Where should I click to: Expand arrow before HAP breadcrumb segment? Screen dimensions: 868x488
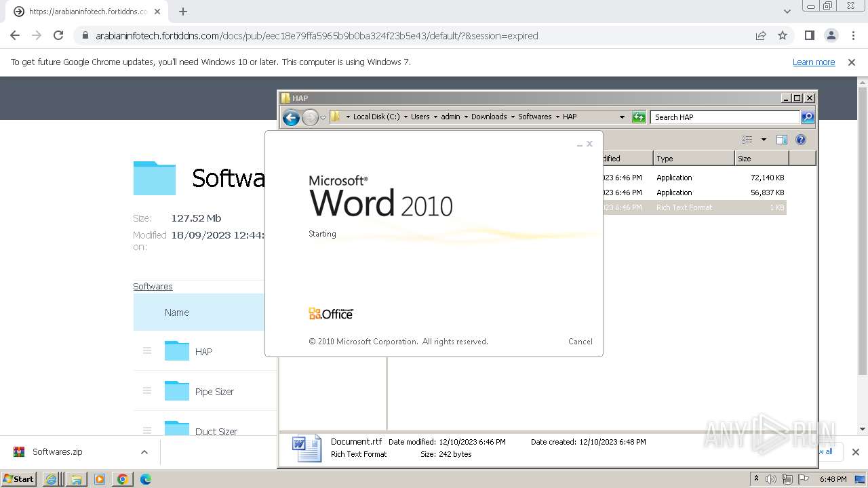pos(557,117)
